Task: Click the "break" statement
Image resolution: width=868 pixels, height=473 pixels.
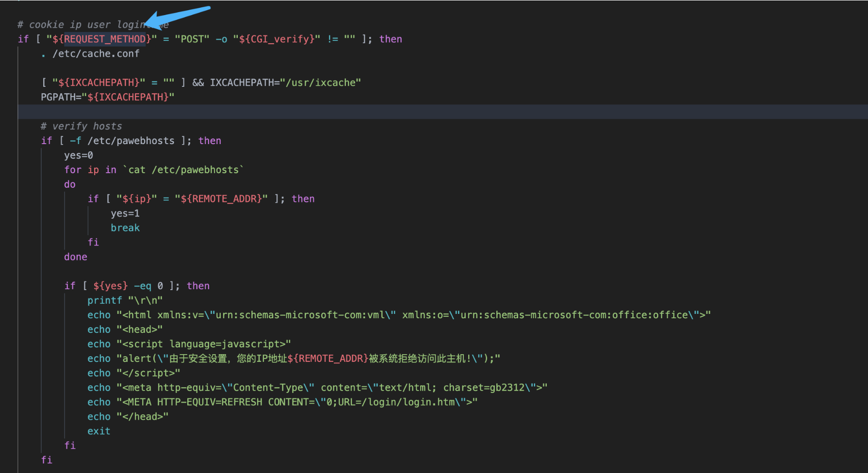Action: point(125,228)
